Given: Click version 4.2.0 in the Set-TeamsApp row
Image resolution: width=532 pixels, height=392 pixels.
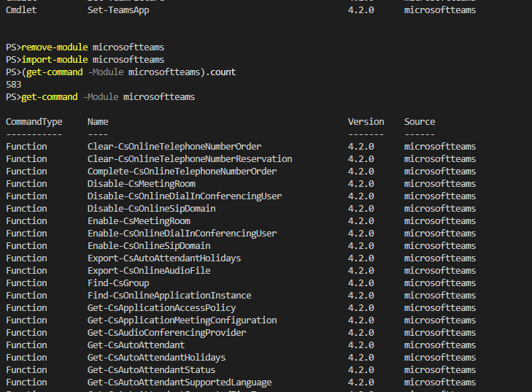Looking at the screenshot, I should pyautogui.click(x=361, y=10).
